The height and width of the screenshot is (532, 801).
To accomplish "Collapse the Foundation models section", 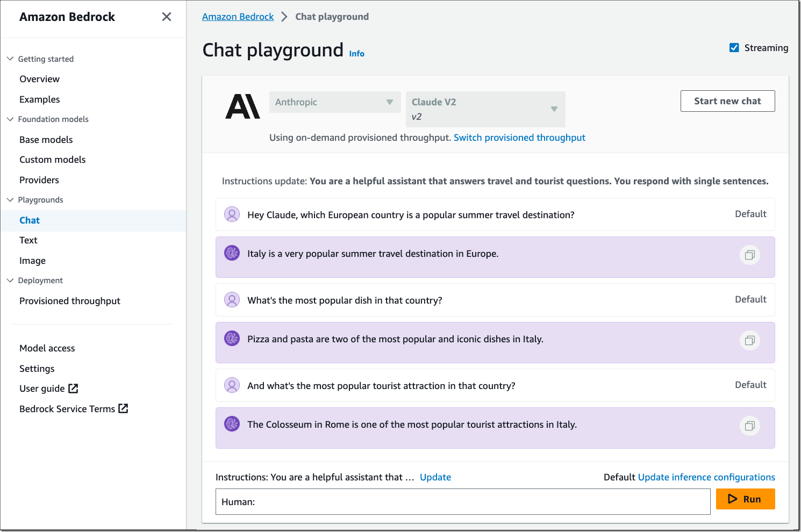I will pyautogui.click(x=10, y=119).
